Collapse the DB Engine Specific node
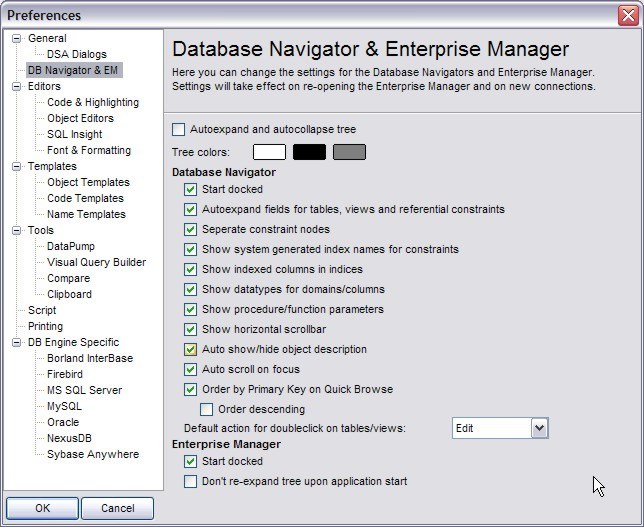644x527 pixels. [x=16, y=343]
